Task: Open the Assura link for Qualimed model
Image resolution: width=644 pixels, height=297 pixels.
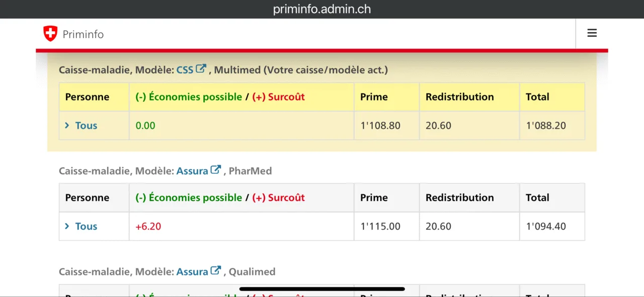Action: pyautogui.click(x=192, y=271)
